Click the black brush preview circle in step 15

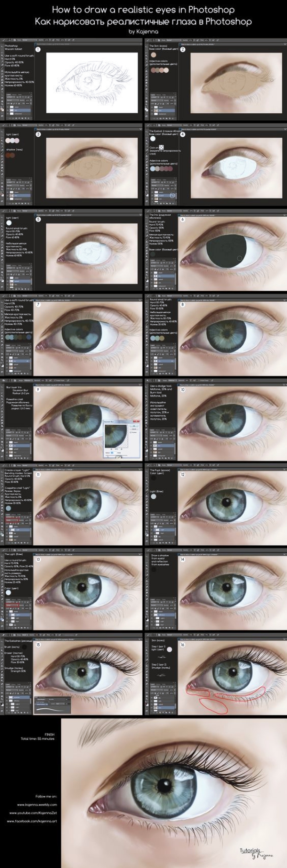[24, 647]
